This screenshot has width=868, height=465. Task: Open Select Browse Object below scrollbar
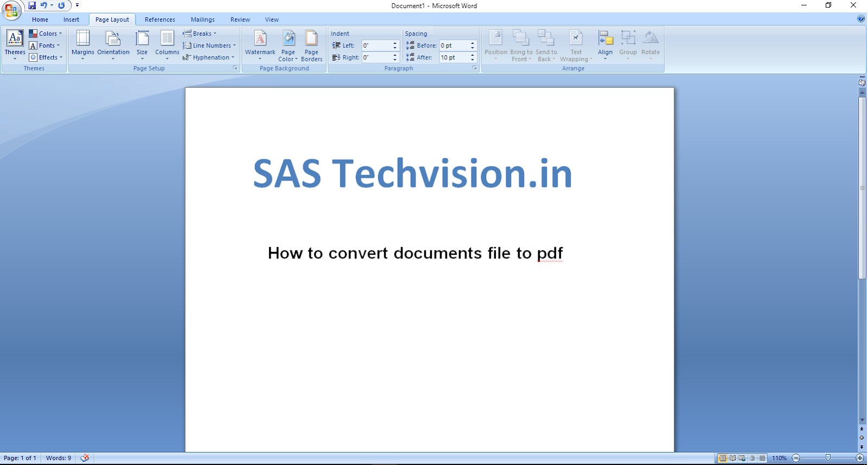coord(862,438)
